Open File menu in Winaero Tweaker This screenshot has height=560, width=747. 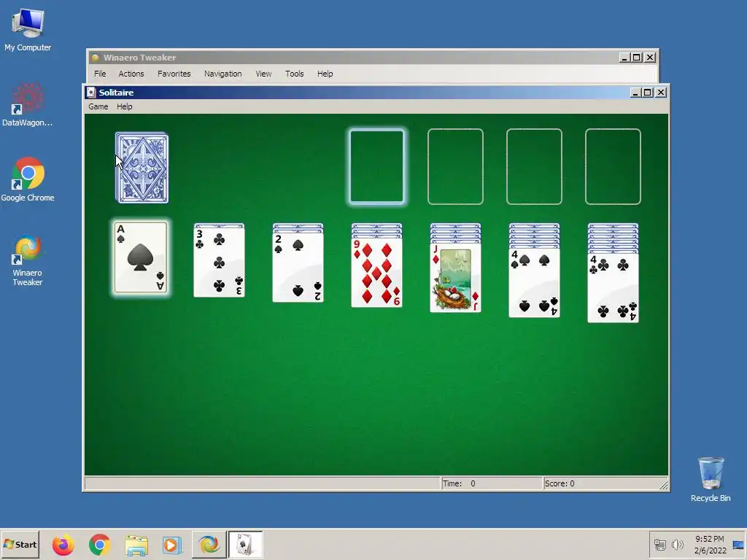click(x=100, y=74)
